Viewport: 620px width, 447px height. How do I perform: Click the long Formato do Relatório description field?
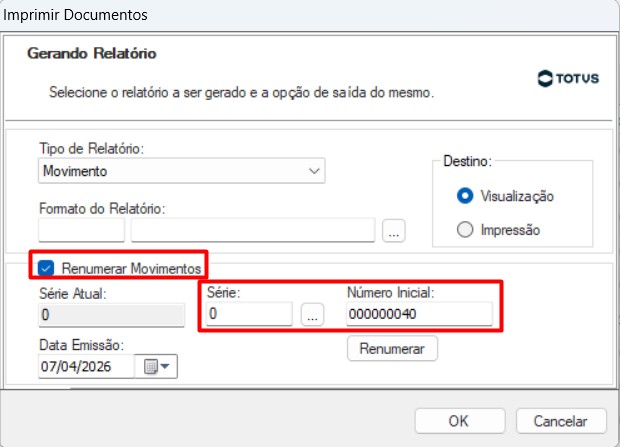(x=253, y=230)
